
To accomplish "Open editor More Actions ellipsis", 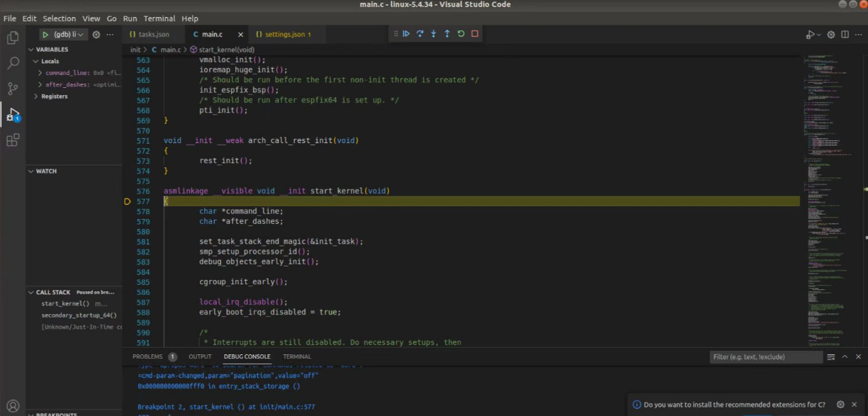I will 859,35.
